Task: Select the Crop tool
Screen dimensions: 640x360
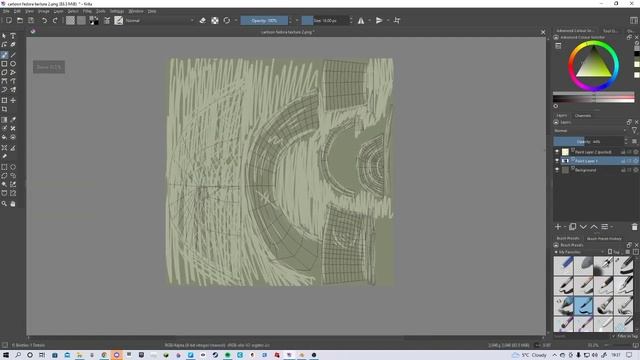Action: click(4, 109)
